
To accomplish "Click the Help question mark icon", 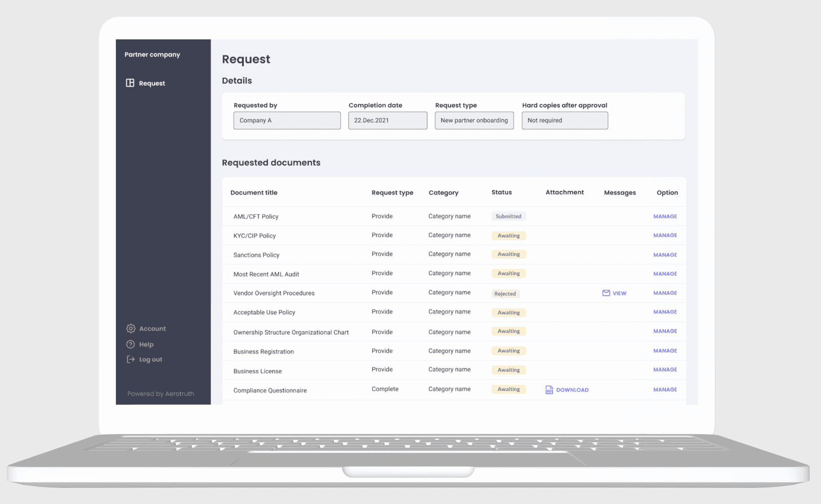I will coord(131,344).
